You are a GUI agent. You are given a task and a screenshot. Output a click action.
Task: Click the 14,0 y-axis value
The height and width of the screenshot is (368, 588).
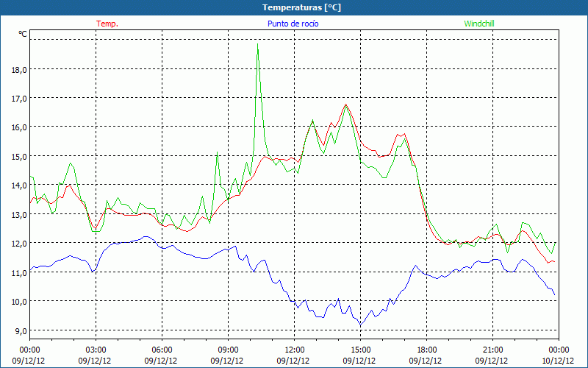click(19, 185)
